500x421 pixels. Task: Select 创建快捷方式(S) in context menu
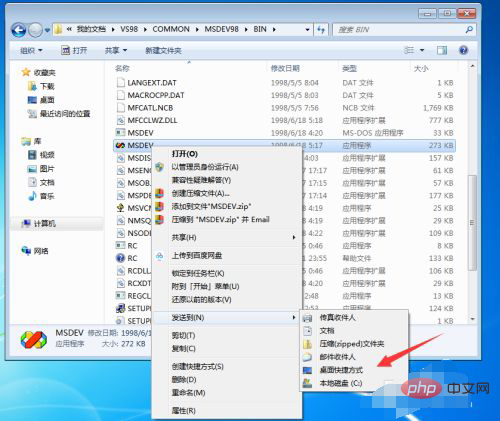click(x=197, y=367)
